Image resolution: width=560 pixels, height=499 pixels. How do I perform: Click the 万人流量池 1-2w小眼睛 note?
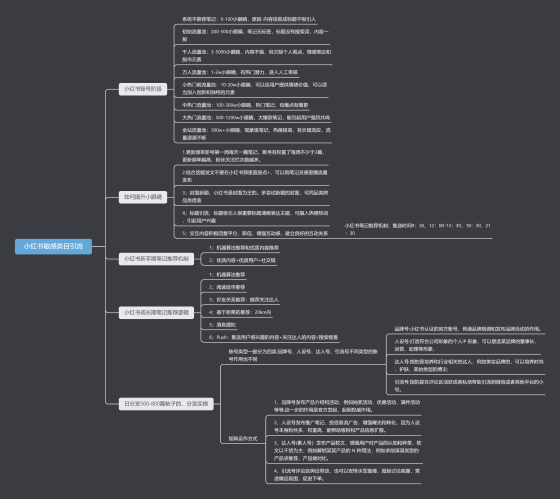tap(240, 72)
